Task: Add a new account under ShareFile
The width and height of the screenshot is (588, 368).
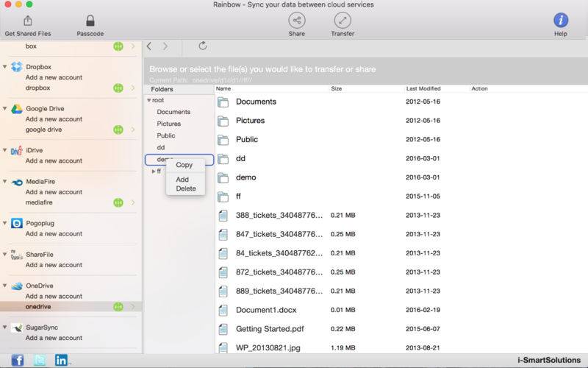Action: (54, 265)
